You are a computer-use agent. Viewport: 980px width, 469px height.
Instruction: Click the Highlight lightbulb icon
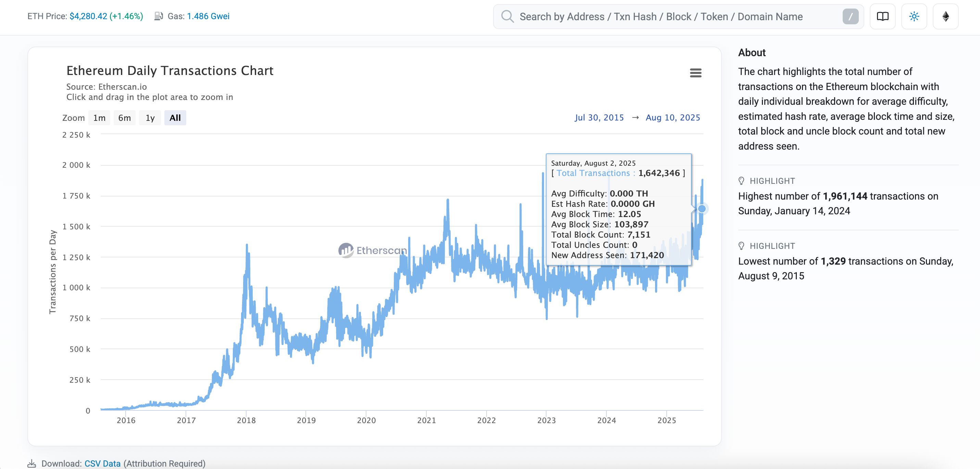[x=741, y=181]
